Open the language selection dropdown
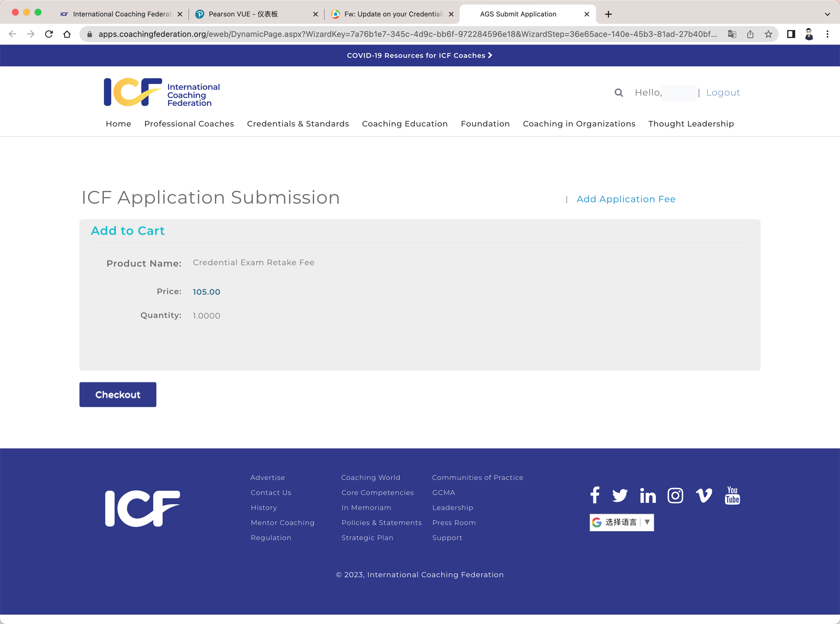The width and height of the screenshot is (840, 624). [x=621, y=522]
